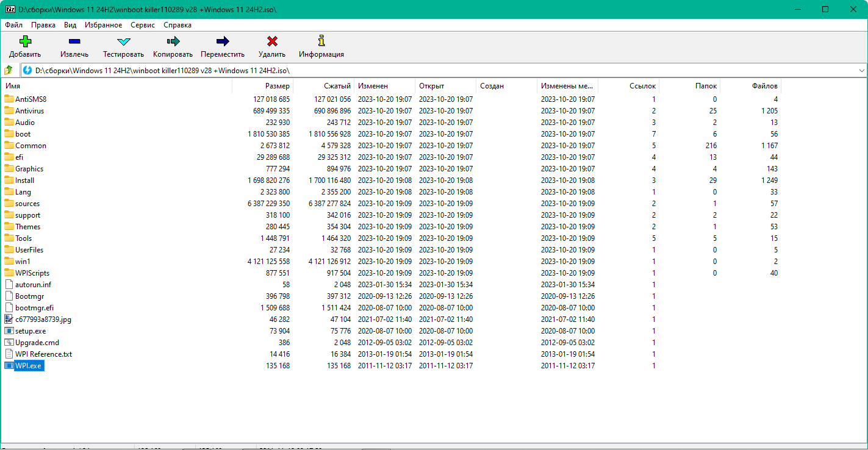Open the address bar path dropdown arrow
Viewport: 868px width, 450px height.
tap(861, 70)
